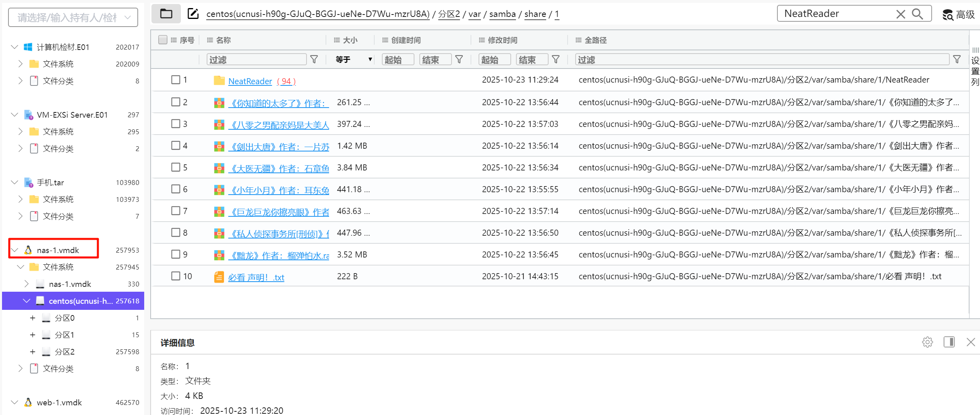Select checkbox for row 10 text file
980x415 pixels.
point(176,276)
